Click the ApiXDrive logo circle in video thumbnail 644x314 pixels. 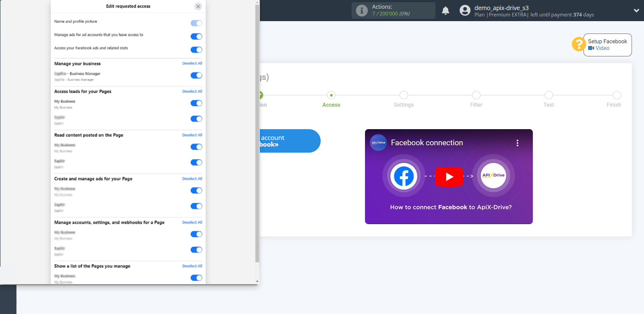tap(493, 175)
